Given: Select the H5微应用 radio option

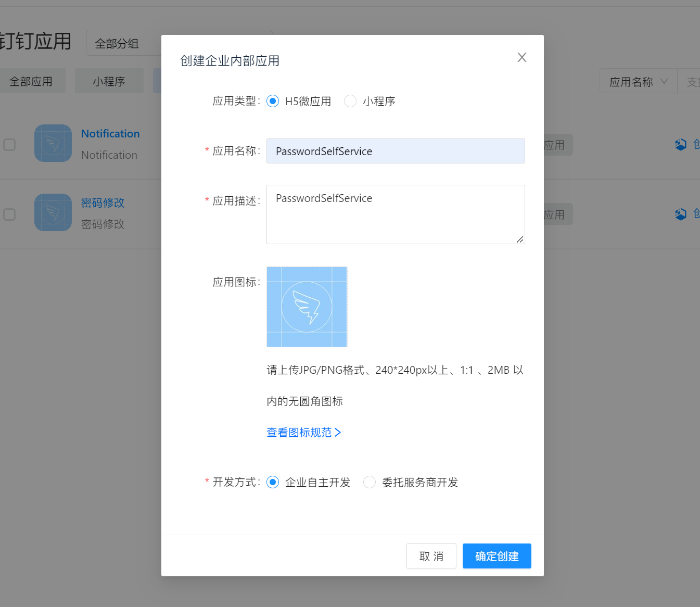Looking at the screenshot, I should (x=273, y=101).
